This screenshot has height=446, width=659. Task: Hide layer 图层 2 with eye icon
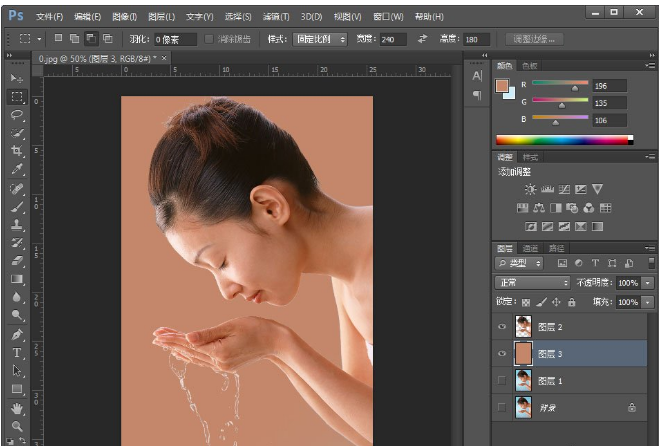pyautogui.click(x=502, y=326)
